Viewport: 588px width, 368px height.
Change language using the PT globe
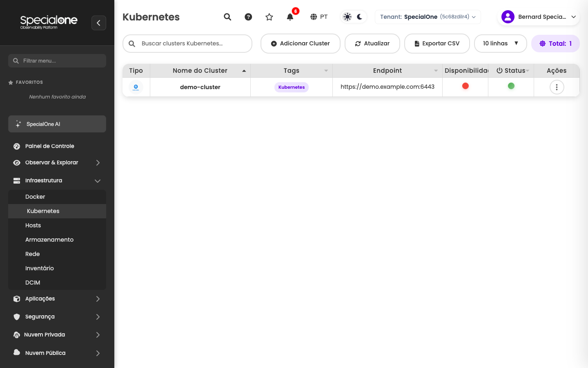[319, 17]
